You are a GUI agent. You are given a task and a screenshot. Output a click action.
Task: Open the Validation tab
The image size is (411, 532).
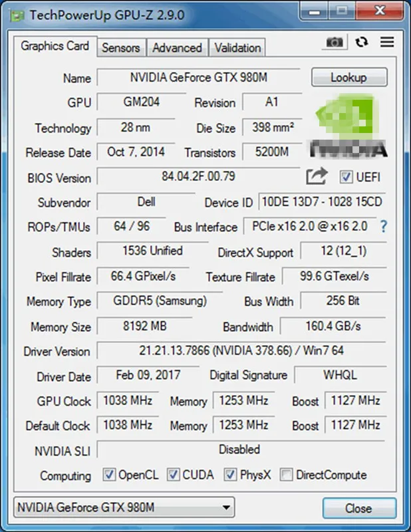tap(237, 48)
